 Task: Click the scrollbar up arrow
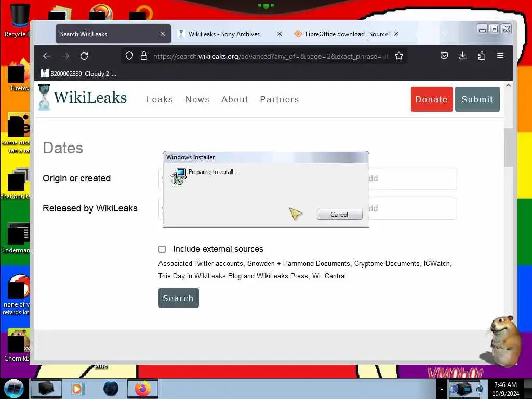click(508, 86)
